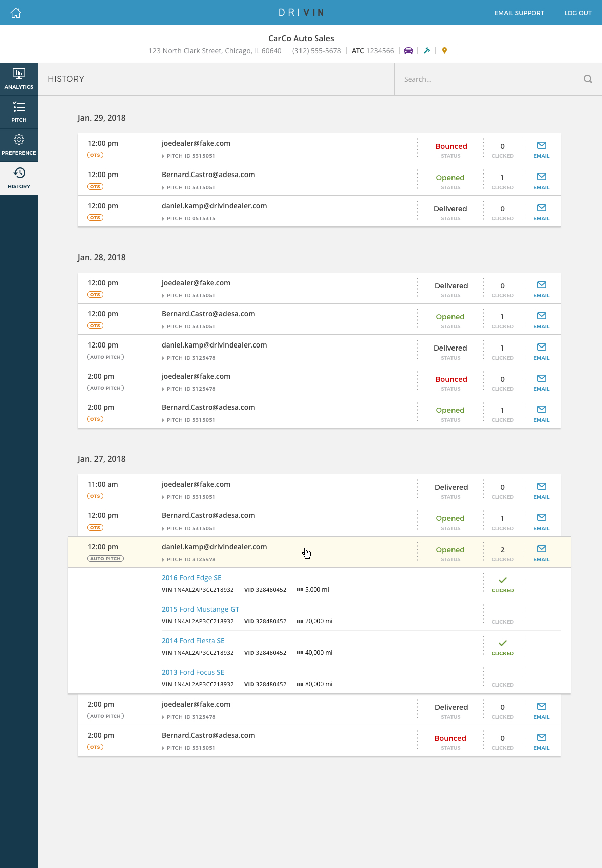Open the Pitch section in sidebar
Image resolution: width=602 pixels, height=868 pixels.
pyautogui.click(x=19, y=112)
